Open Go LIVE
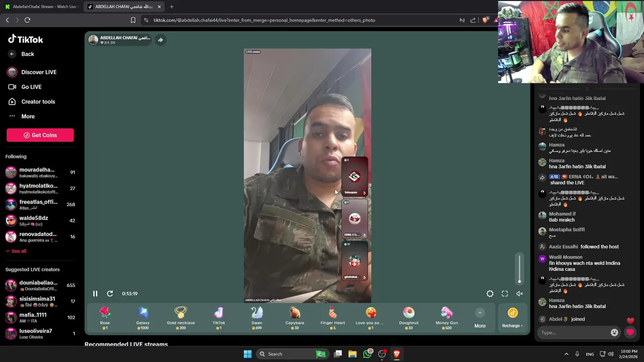644x362 pixels. pyautogui.click(x=25, y=87)
